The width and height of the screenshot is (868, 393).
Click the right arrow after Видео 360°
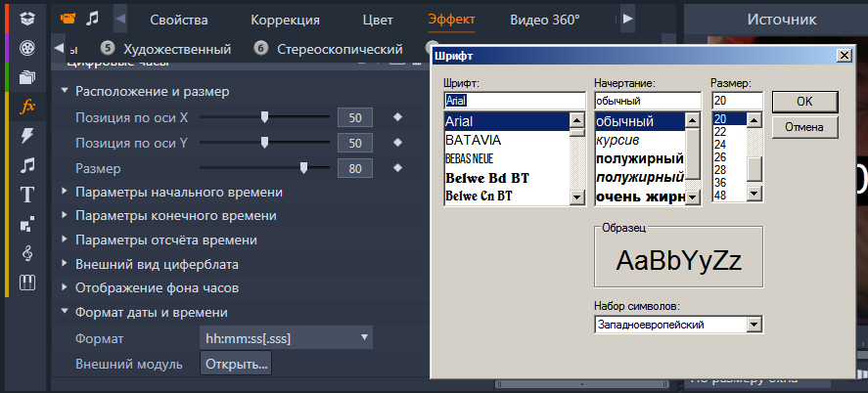click(x=627, y=19)
